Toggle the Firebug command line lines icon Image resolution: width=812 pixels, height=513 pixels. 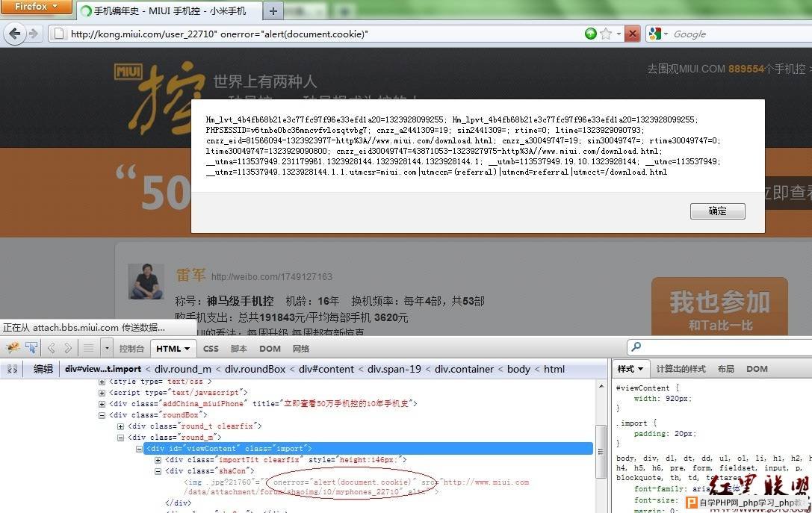[89, 349]
